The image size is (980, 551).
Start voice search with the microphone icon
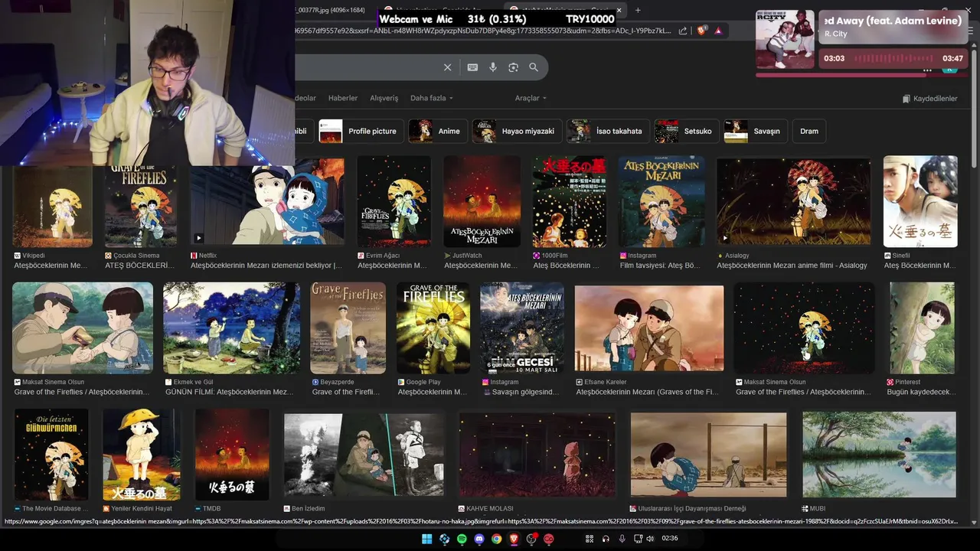click(x=493, y=67)
